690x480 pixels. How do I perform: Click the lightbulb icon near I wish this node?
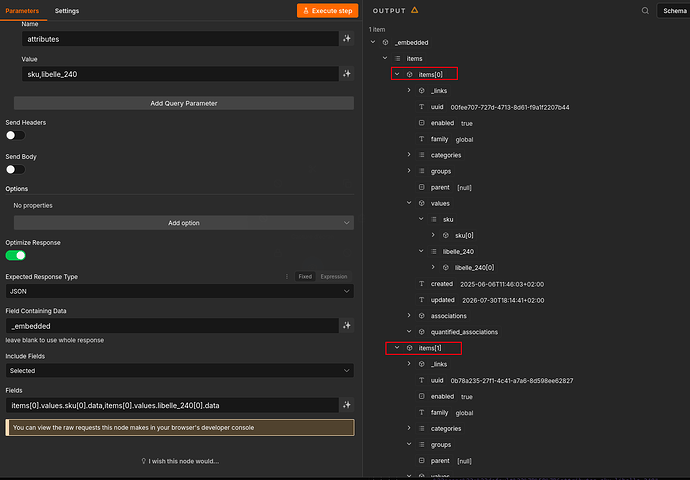tap(143, 461)
